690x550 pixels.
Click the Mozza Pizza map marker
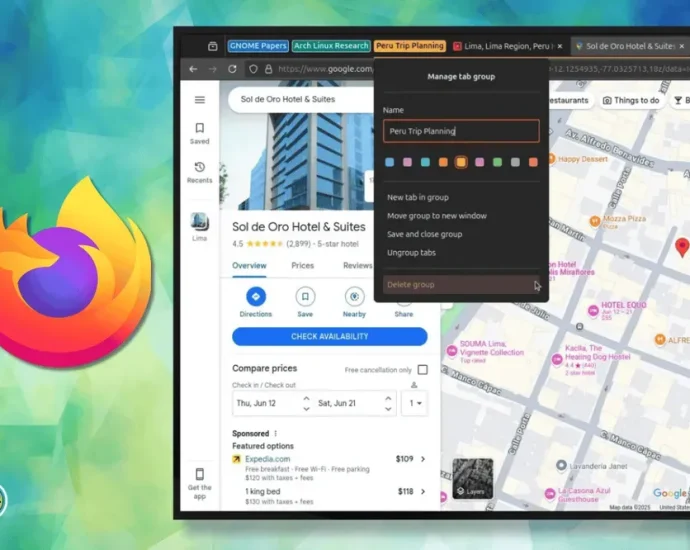595,221
